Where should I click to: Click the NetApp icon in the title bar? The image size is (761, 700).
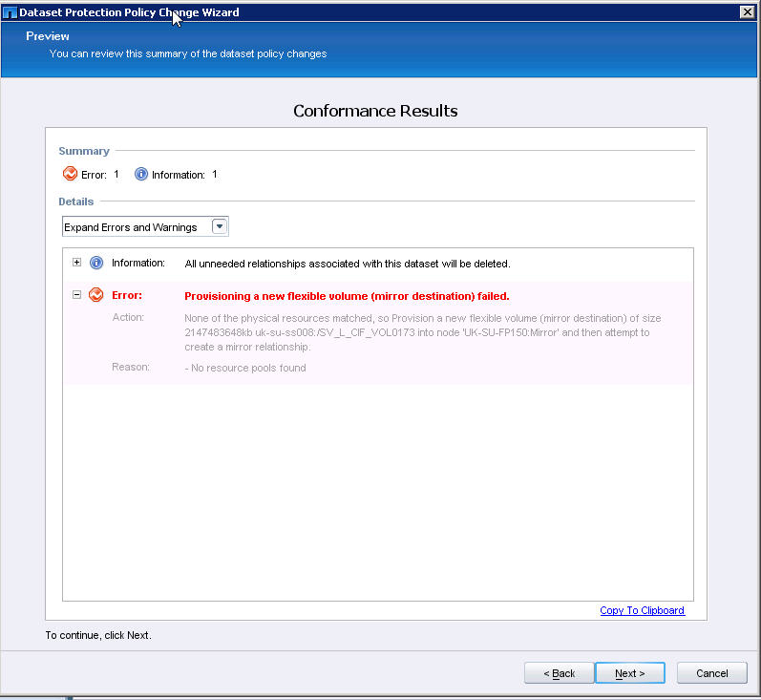coord(10,12)
